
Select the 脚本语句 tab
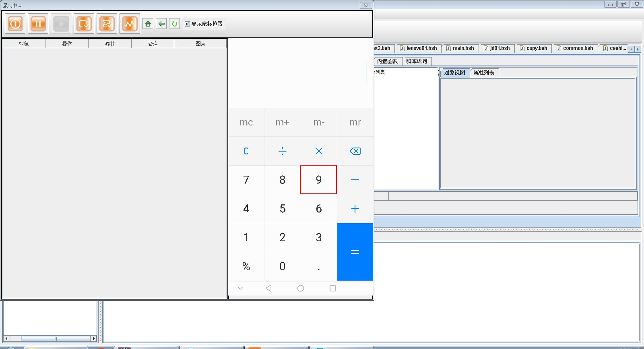click(x=417, y=62)
